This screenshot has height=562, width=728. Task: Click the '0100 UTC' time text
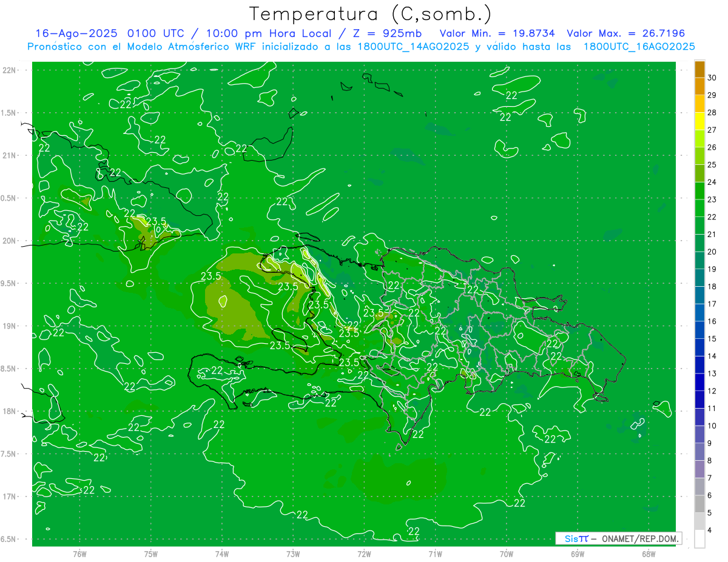pos(158,33)
